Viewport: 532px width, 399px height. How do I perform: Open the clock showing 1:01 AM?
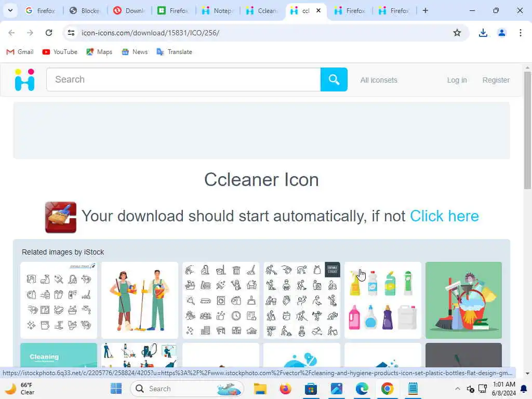click(504, 389)
